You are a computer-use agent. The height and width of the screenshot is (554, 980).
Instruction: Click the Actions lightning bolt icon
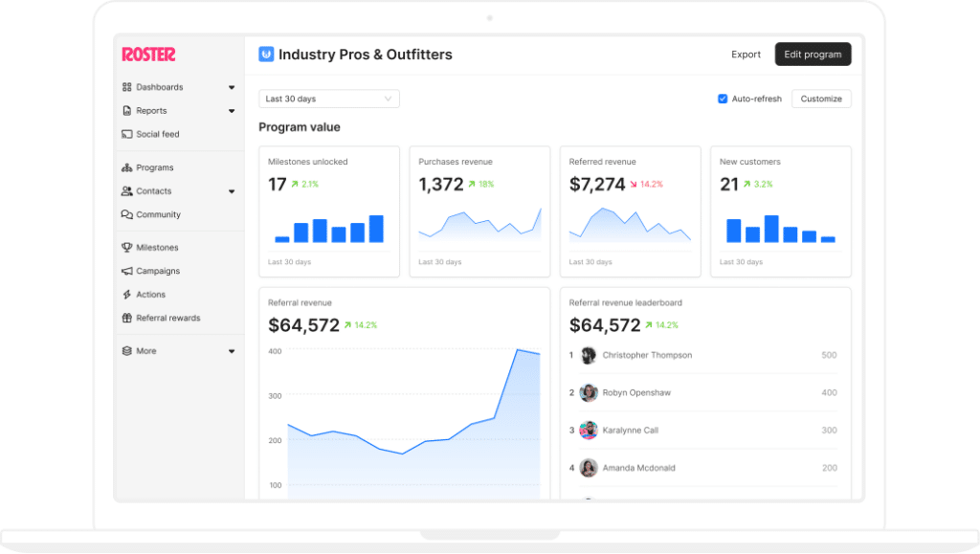point(128,294)
